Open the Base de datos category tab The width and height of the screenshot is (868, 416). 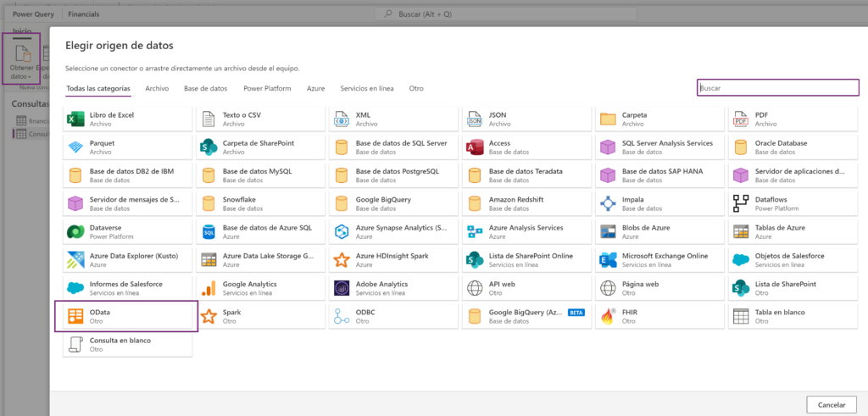point(206,88)
